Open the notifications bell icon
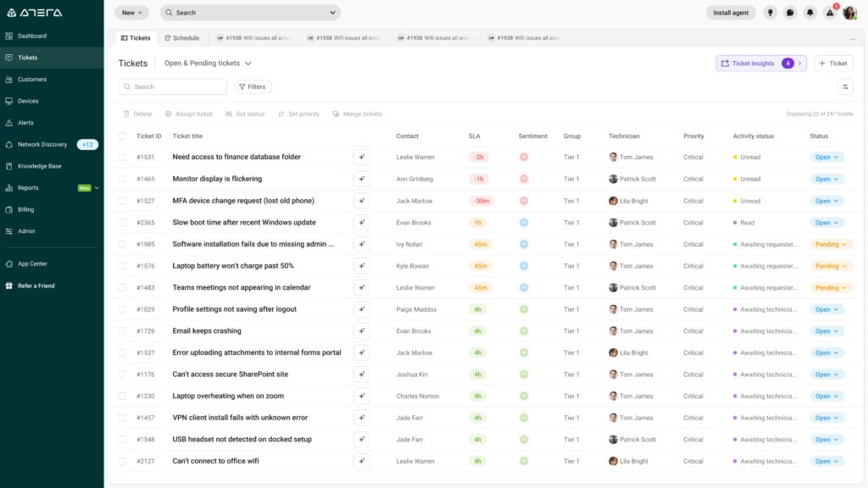868x488 pixels. (810, 13)
